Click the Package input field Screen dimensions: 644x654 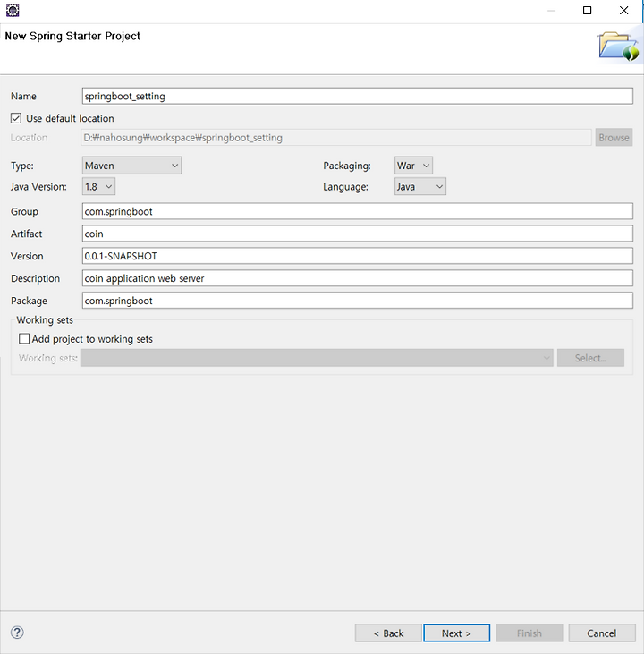click(x=358, y=301)
